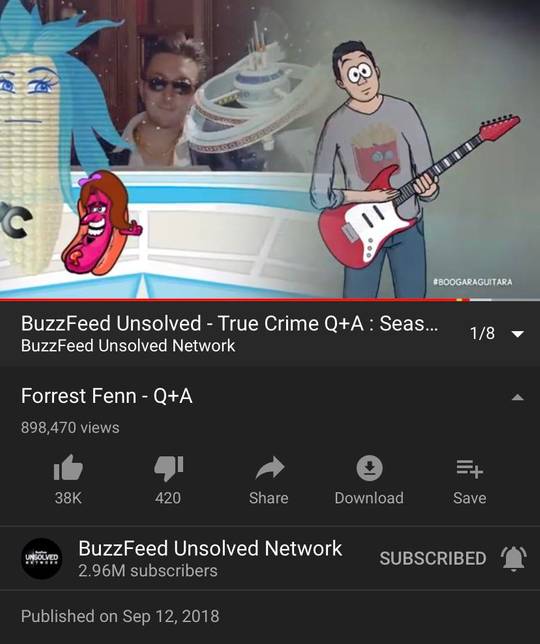Viewport: 540px width, 644px height.
Task: Expand the playlist with 1/8 dropdown arrow
Action: (x=518, y=334)
